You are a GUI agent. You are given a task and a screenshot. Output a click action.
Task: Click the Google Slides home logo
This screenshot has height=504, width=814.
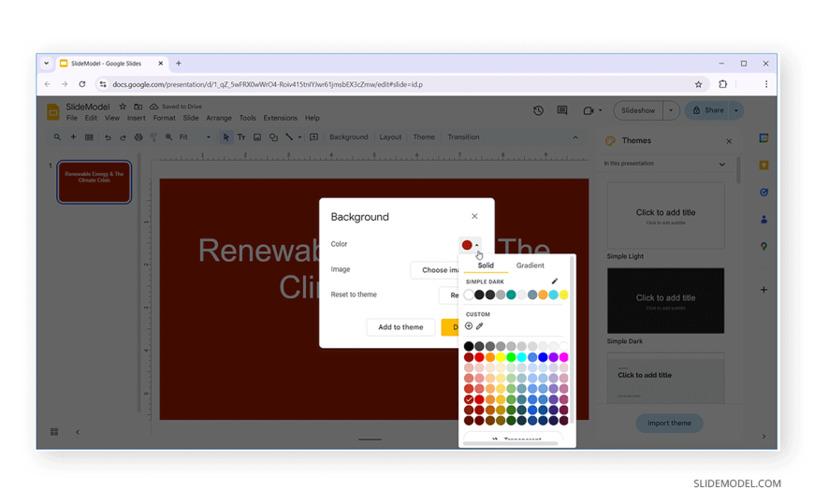(x=53, y=111)
